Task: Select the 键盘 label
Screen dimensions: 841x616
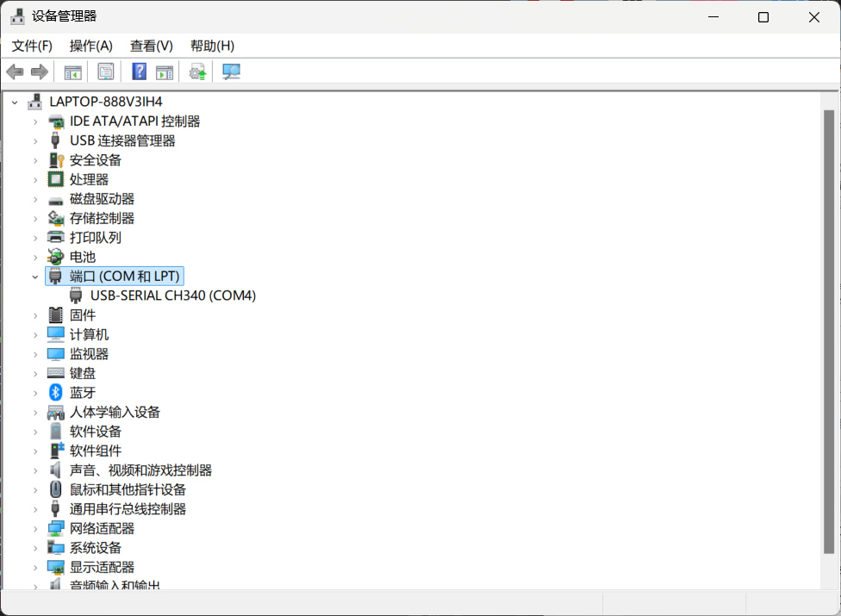Action: [83, 373]
